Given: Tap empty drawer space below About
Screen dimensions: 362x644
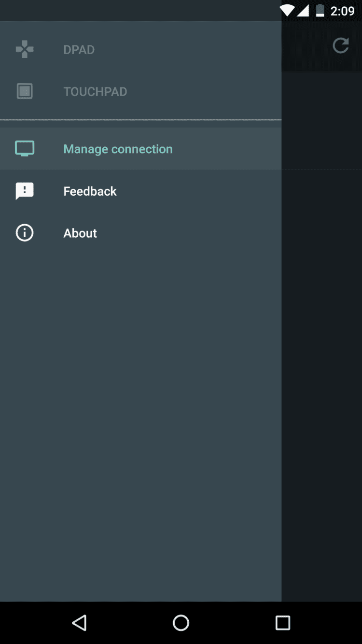Looking at the screenshot, I should [140, 411].
